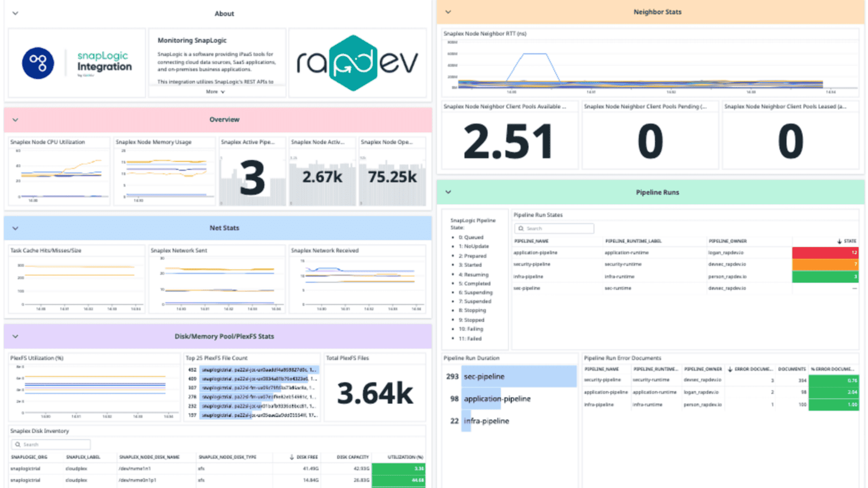The image size is (868, 488).
Task: Click the Snaplex Active Pipelines value 3
Action: coord(252,178)
